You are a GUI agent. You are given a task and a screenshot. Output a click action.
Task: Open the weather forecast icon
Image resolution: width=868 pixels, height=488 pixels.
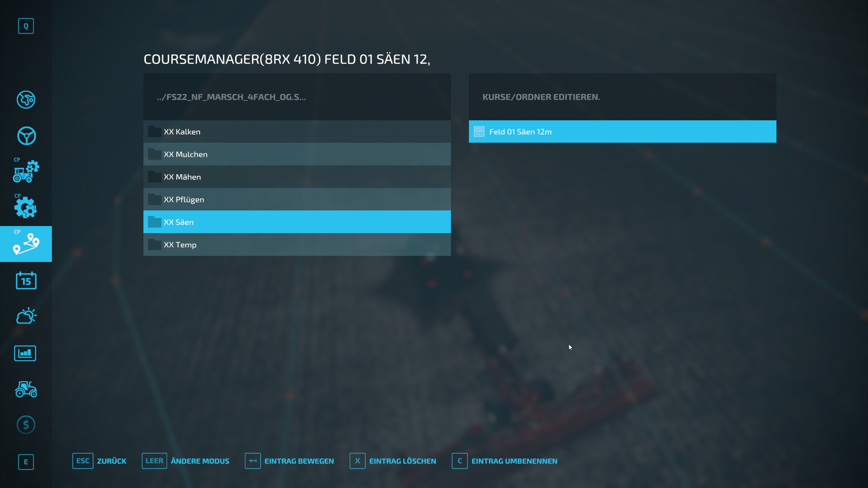coord(26,316)
